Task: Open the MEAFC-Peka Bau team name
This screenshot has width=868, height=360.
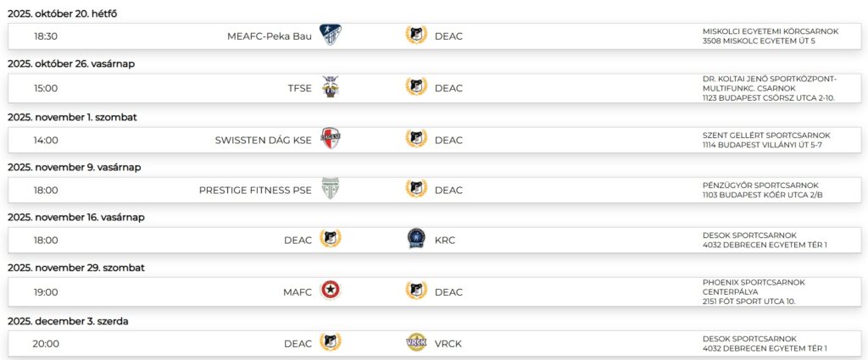Action: pyautogui.click(x=269, y=36)
